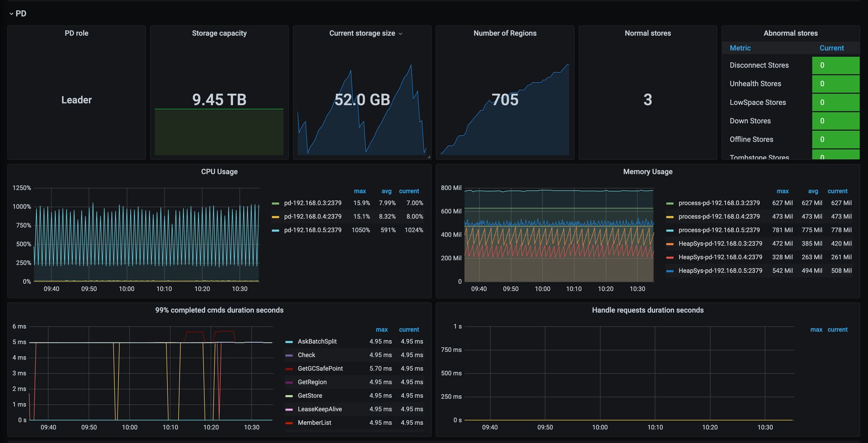Collapse the PD row section chevron
This screenshot has width=868, height=443.
click(x=11, y=14)
